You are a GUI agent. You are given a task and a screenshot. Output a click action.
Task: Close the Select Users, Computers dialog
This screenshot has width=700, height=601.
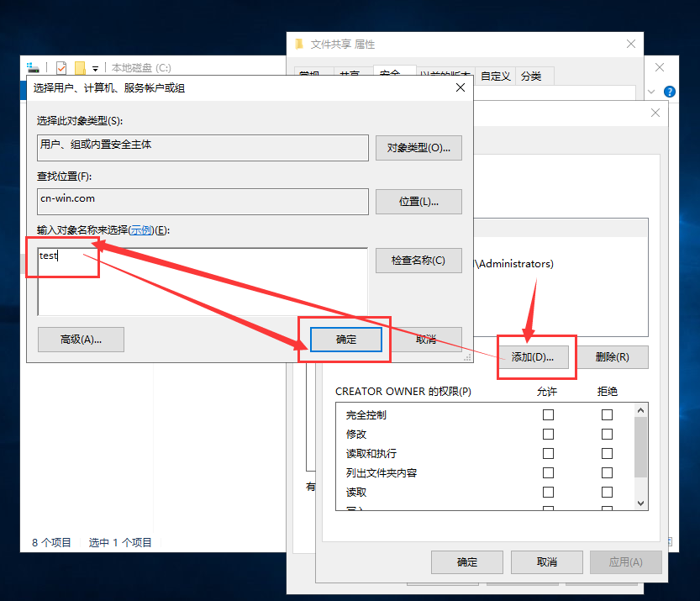[x=461, y=87]
